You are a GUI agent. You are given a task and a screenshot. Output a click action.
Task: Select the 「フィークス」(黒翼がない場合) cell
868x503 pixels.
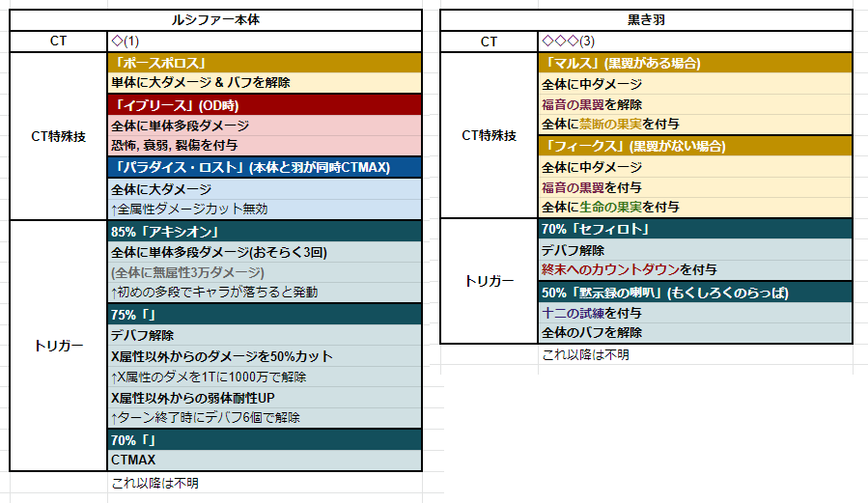[695, 146]
